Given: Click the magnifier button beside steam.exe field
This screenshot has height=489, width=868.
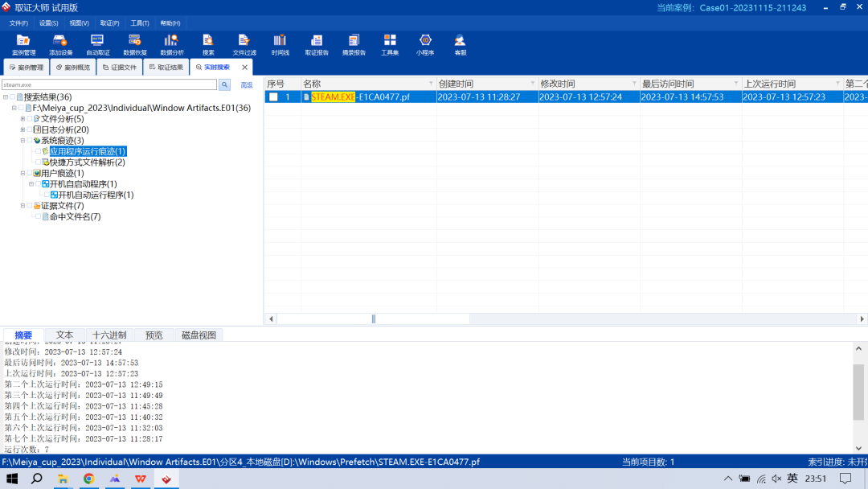Looking at the screenshot, I should [224, 84].
